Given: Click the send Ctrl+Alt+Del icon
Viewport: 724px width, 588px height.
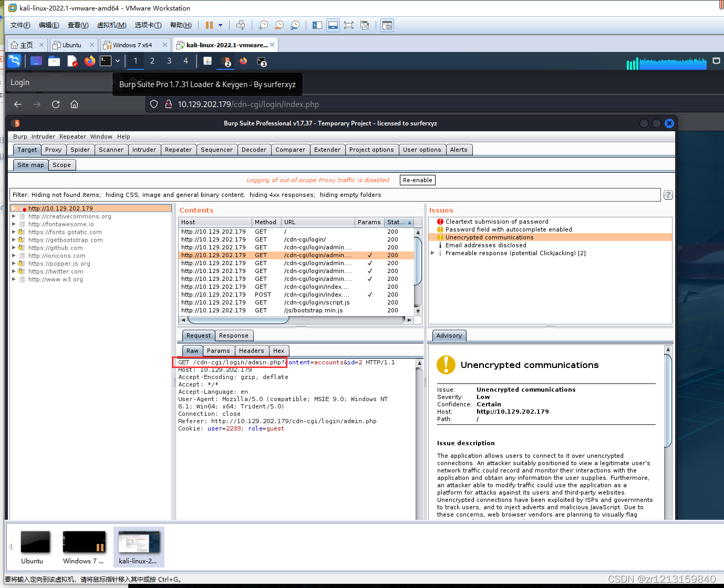Looking at the screenshot, I should click(241, 25).
